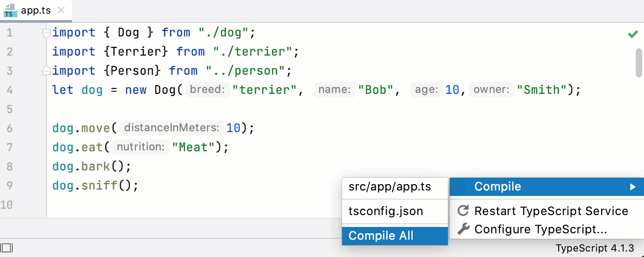Image resolution: width=644 pixels, height=257 pixels.
Task: Click line number 6 in the gutter
Action: (x=10, y=128)
